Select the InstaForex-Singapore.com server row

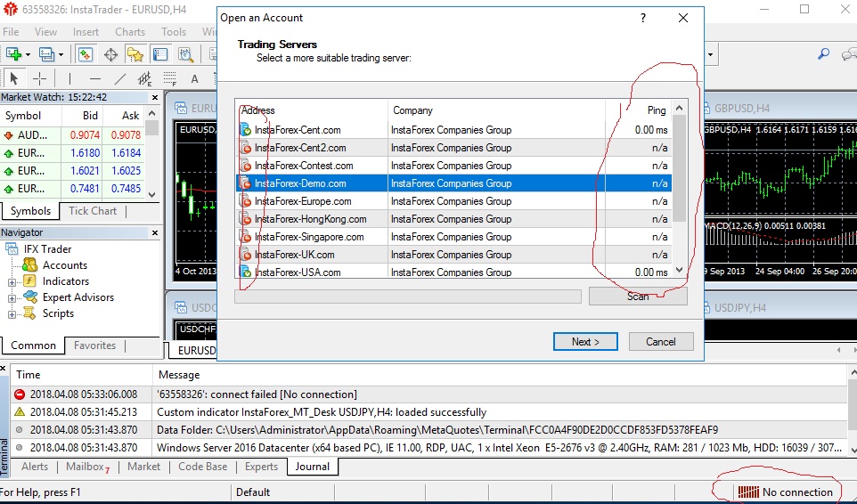[453, 237]
